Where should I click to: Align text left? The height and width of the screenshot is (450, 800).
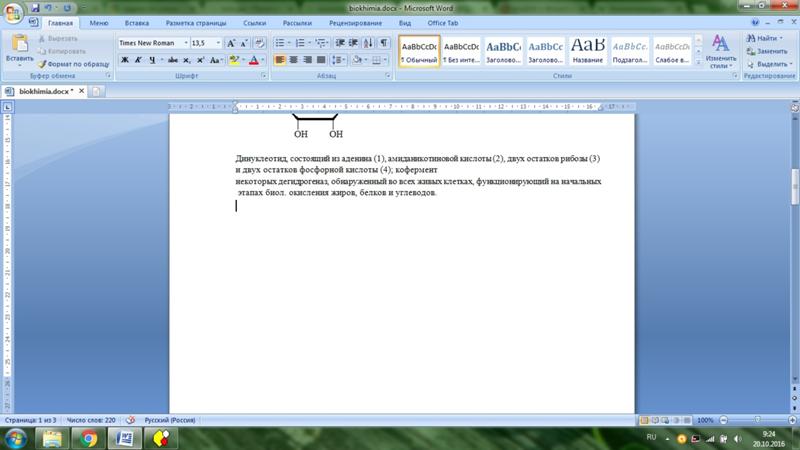pyautogui.click(x=280, y=60)
